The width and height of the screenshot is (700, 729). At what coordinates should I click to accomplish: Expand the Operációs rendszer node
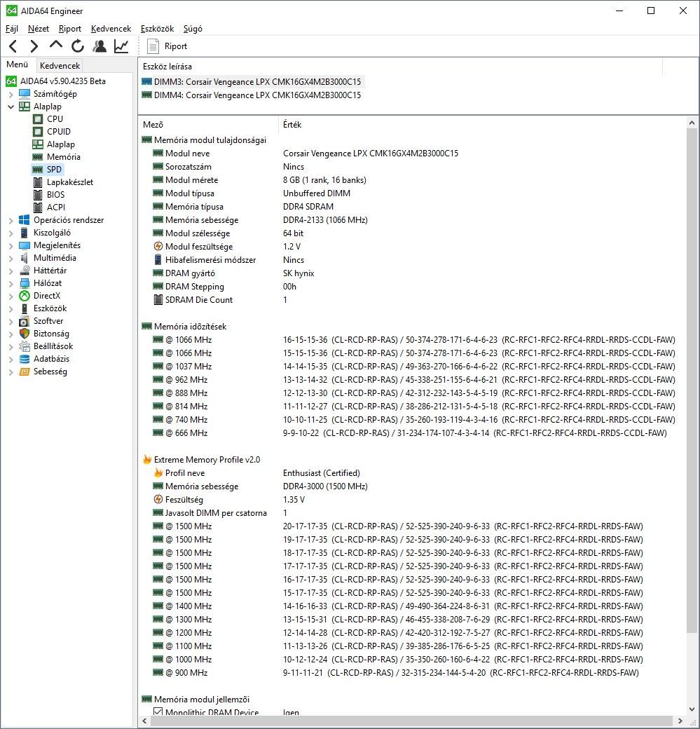pos(11,220)
